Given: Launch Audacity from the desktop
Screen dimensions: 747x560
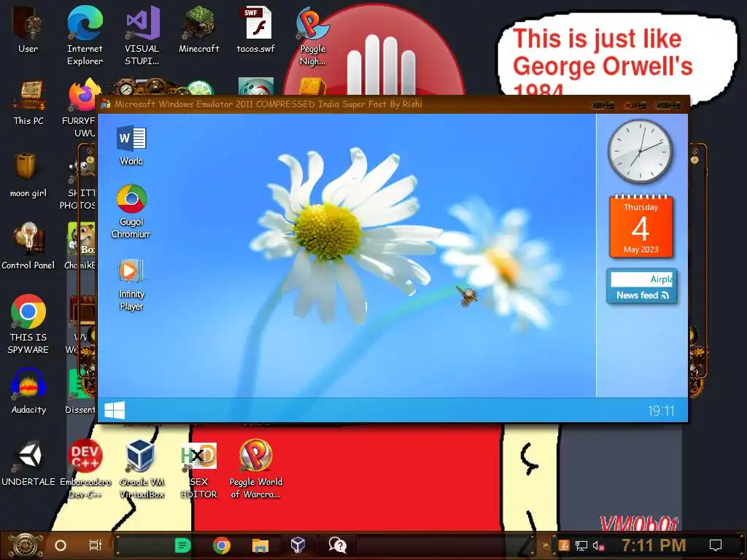Looking at the screenshot, I should [28, 391].
